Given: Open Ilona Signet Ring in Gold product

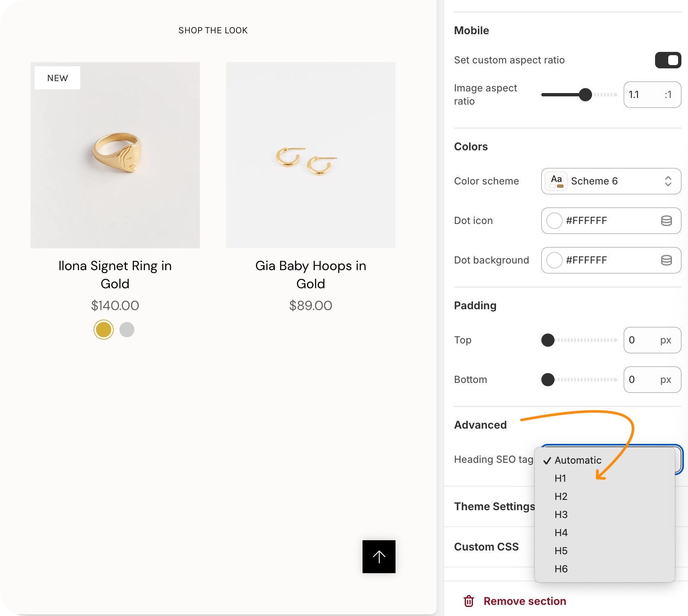Looking at the screenshot, I should coord(115,275).
